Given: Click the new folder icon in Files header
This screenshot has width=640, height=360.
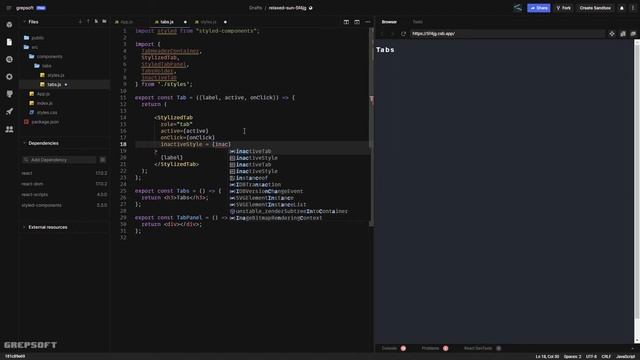Looking at the screenshot, I should click(x=104, y=22).
